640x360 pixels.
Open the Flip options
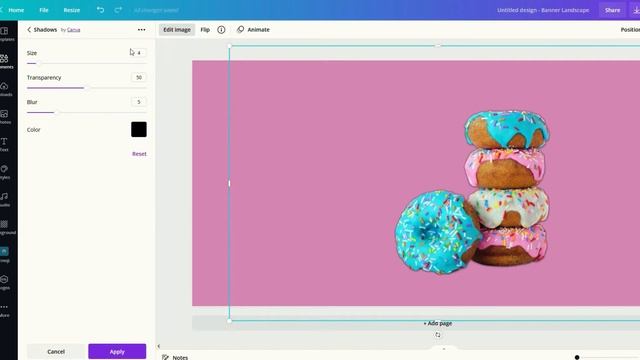pos(205,29)
